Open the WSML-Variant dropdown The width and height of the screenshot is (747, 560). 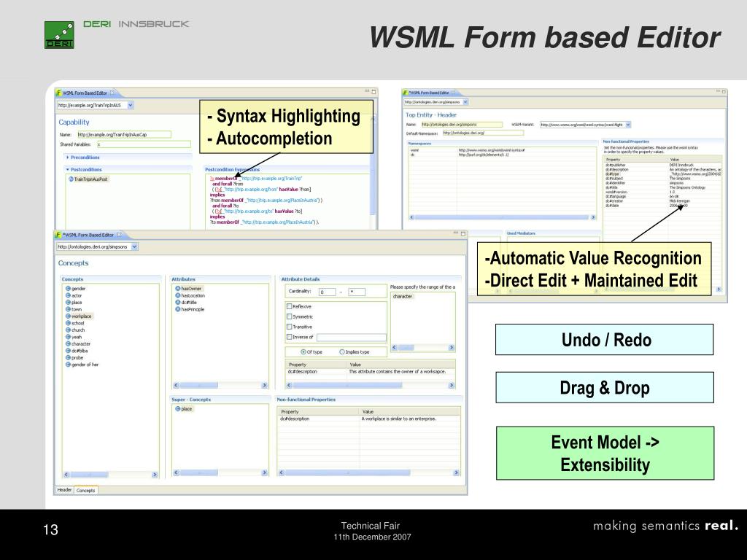tap(628, 125)
